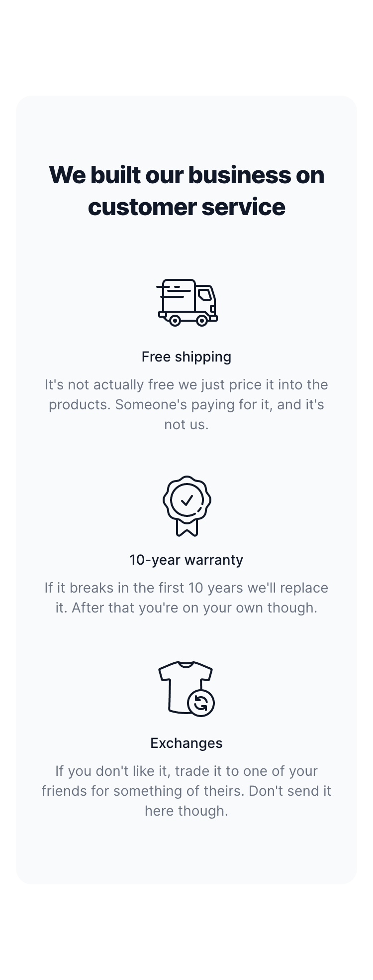The image size is (373, 980).
Task: Click the t-shirt exchange icon
Action: point(186,689)
